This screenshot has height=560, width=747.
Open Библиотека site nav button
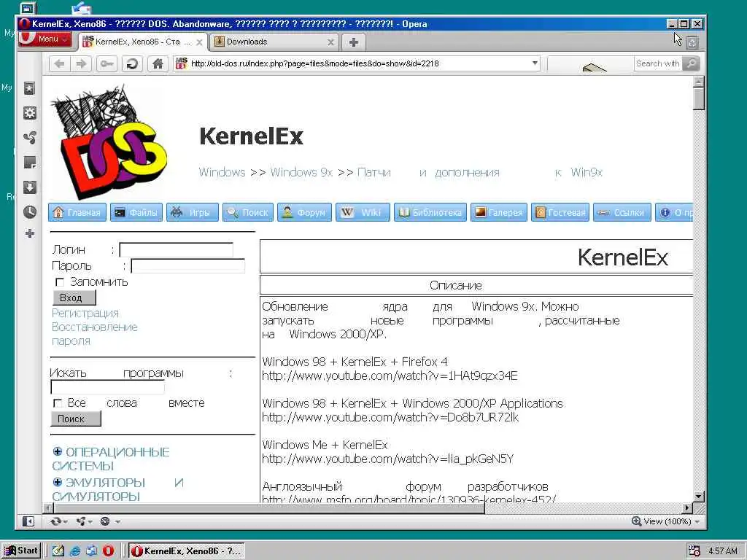[x=430, y=212]
